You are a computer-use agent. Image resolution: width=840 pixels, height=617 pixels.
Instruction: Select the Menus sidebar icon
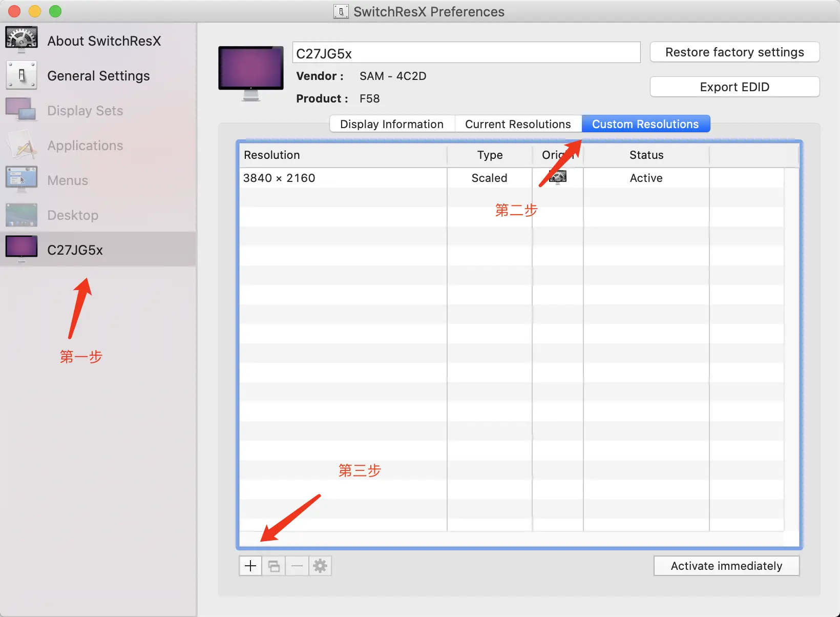(22, 179)
